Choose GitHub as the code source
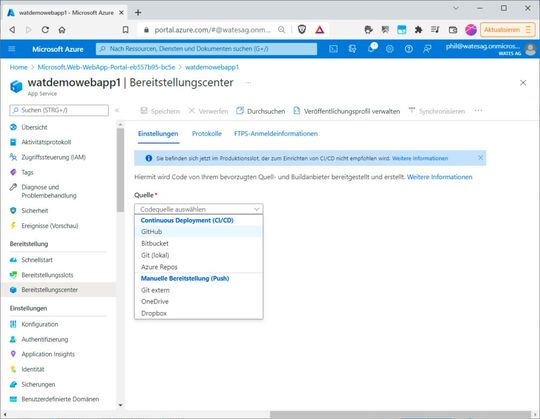The height and width of the screenshot is (419, 540). coord(199,231)
